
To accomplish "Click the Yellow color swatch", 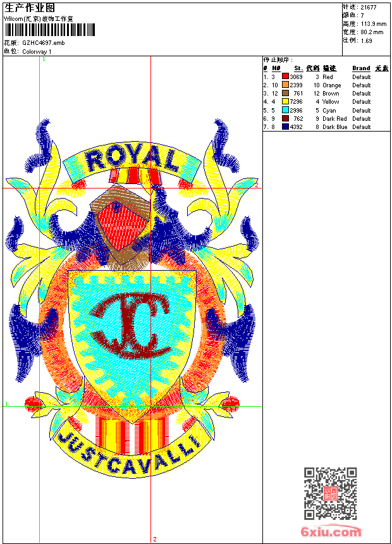I will click(x=286, y=101).
